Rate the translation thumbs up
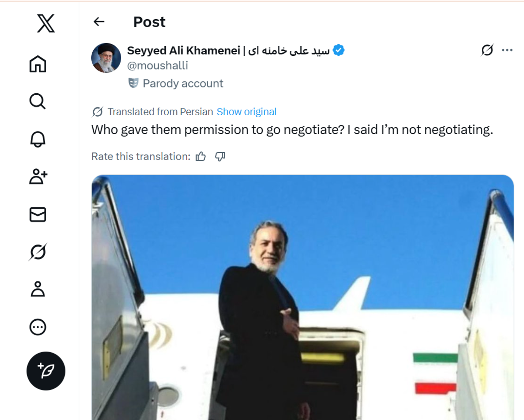This screenshot has width=524, height=420. tap(201, 157)
